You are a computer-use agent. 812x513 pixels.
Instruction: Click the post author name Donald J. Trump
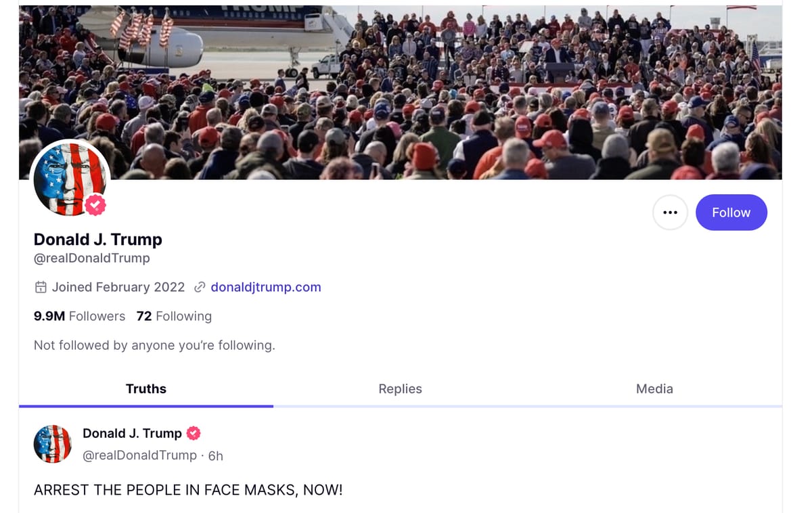click(132, 433)
